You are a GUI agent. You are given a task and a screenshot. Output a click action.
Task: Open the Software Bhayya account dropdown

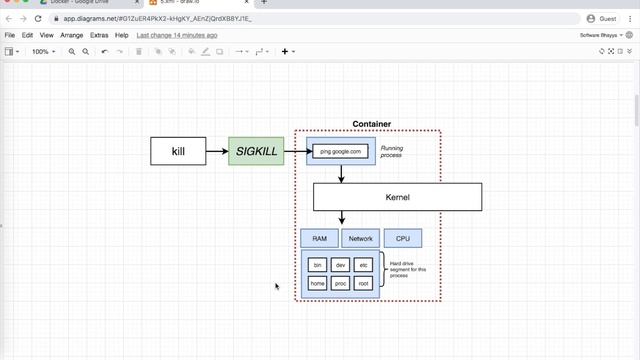click(601, 36)
